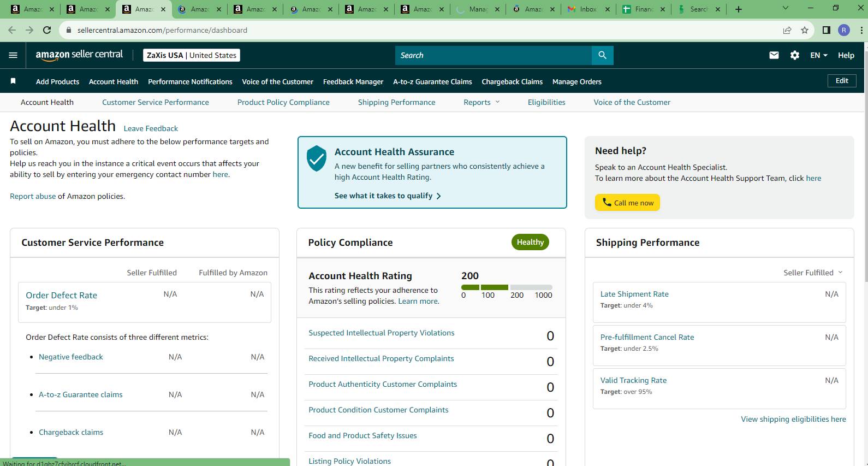Open Suspected Intellectual Property Violations
Viewport: 868px width, 466px height.
coord(382,333)
